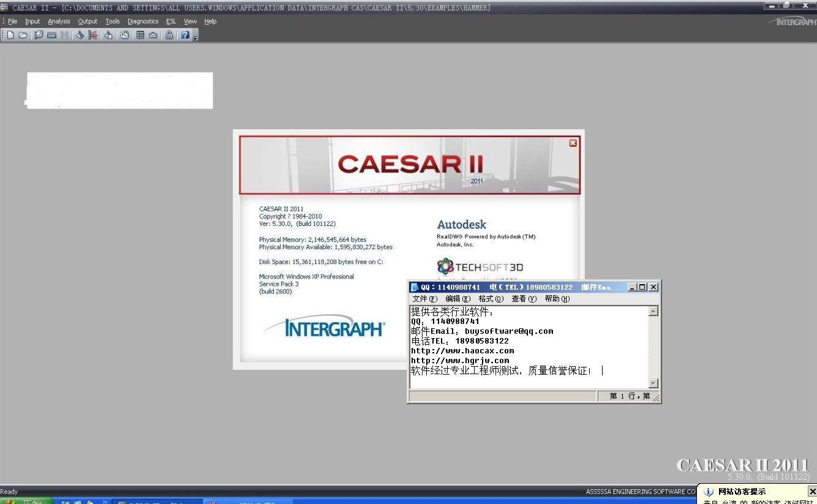Open the File menu

(12, 21)
